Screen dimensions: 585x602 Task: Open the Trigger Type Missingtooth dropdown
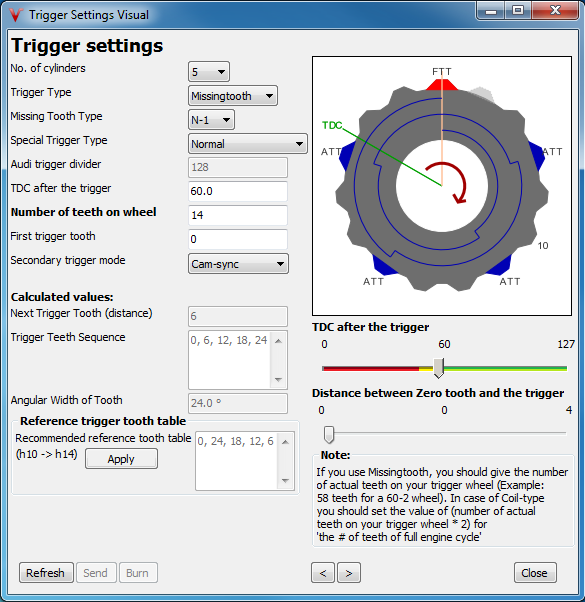click(233, 96)
